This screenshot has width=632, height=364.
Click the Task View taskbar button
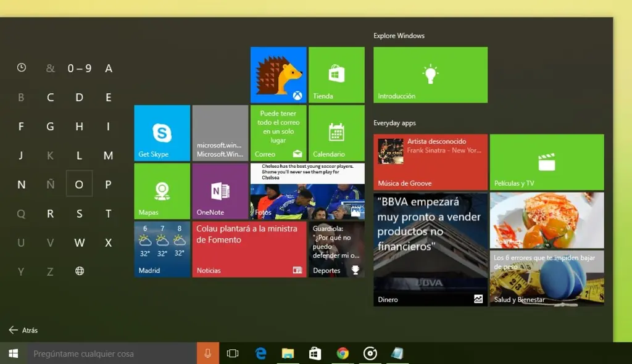[233, 354]
